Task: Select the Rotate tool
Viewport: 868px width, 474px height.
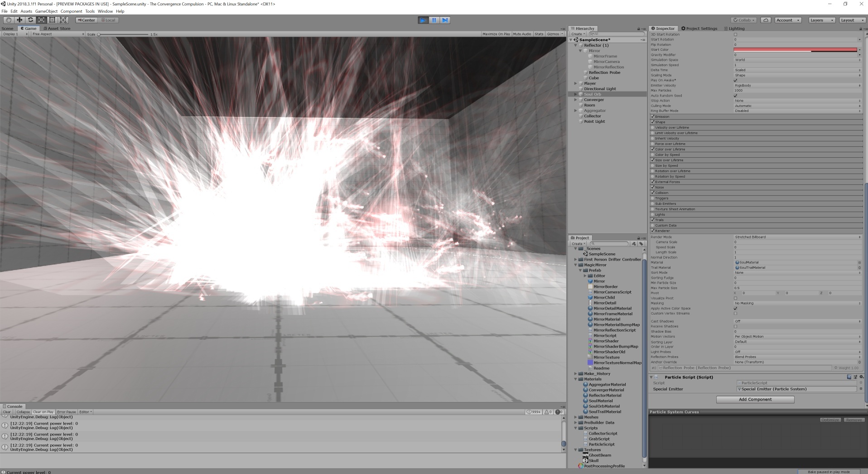Action: click(30, 20)
